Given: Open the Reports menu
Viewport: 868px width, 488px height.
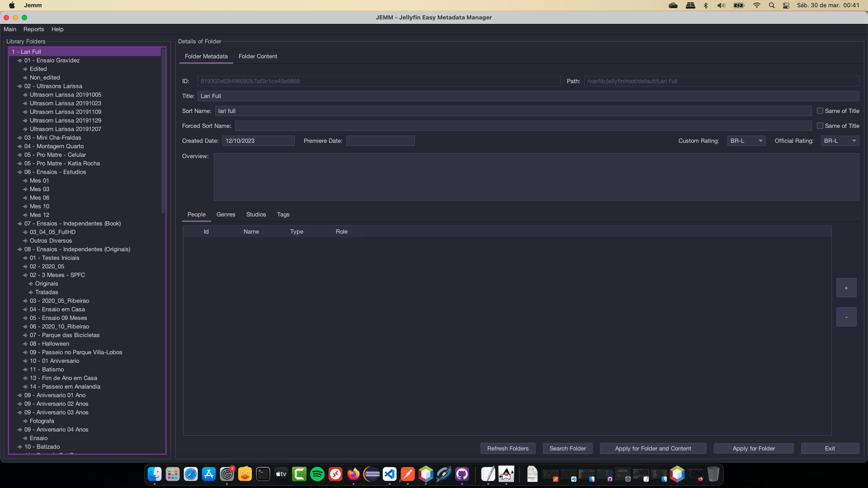Looking at the screenshot, I should (x=34, y=29).
